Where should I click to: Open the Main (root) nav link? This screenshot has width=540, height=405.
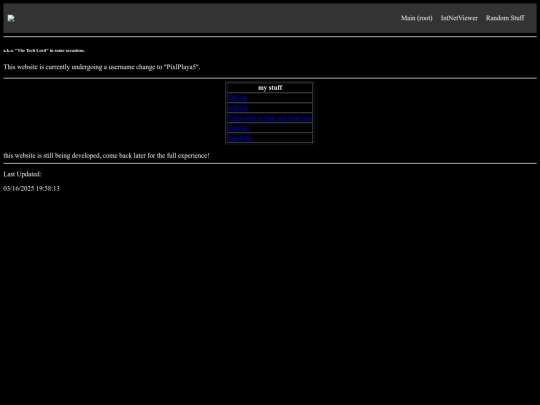tap(416, 18)
